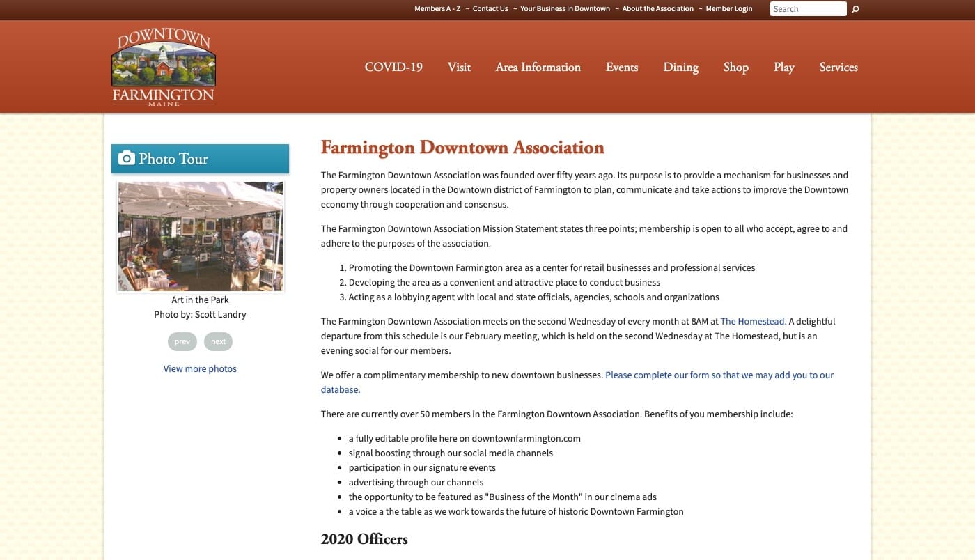
Task: Select Dining from the main navigation
Action: tap(680, 67)
